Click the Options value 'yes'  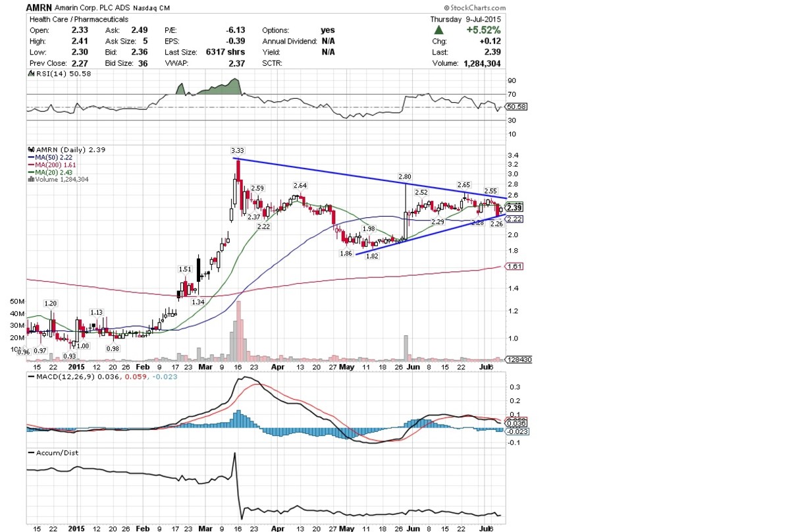click(x=327, y=30)
